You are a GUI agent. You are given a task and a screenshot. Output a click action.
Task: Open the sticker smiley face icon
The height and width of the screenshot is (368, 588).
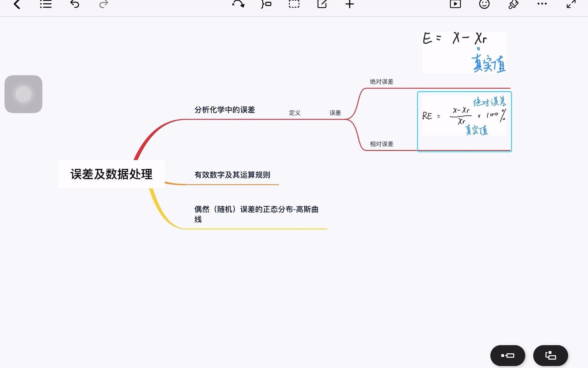coord(484,4)
